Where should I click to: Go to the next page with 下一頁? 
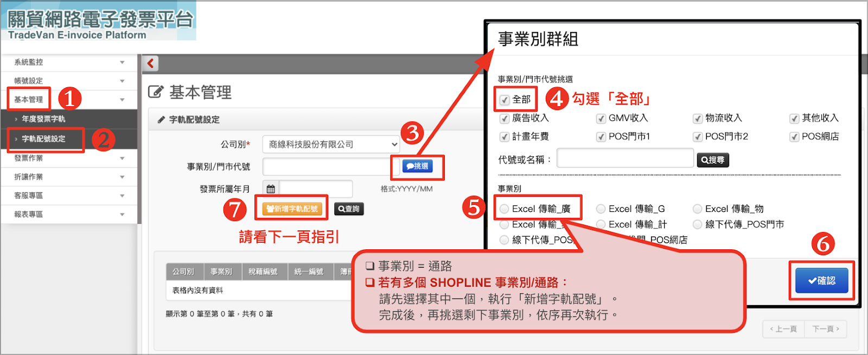pos(825,329)
